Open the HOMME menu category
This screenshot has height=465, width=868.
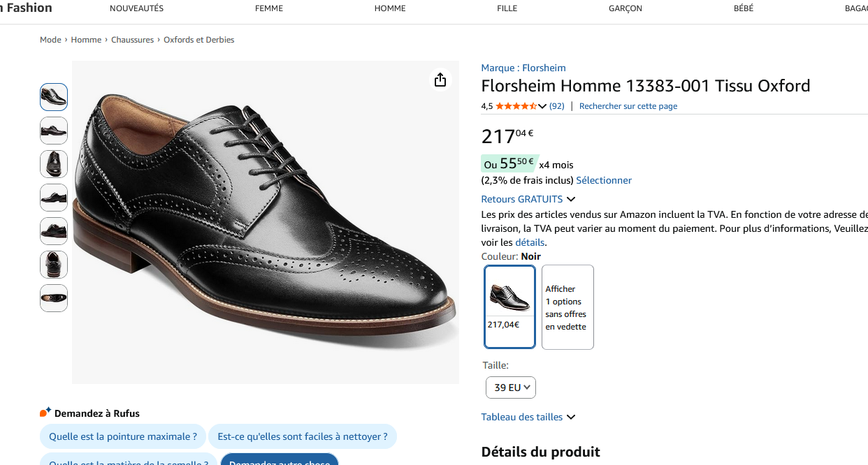(x=390, y=8)
